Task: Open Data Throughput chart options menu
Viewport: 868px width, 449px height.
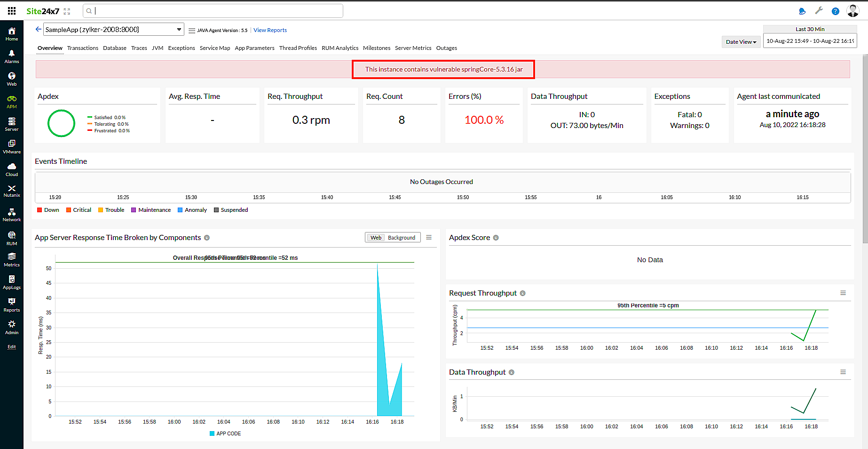Action: tap(843, 372)
